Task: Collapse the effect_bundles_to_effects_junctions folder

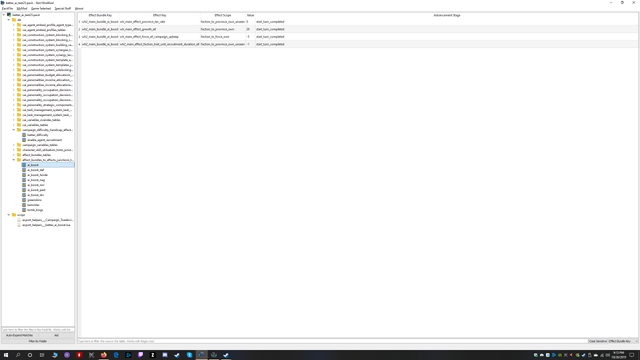Action: (13, 160)
